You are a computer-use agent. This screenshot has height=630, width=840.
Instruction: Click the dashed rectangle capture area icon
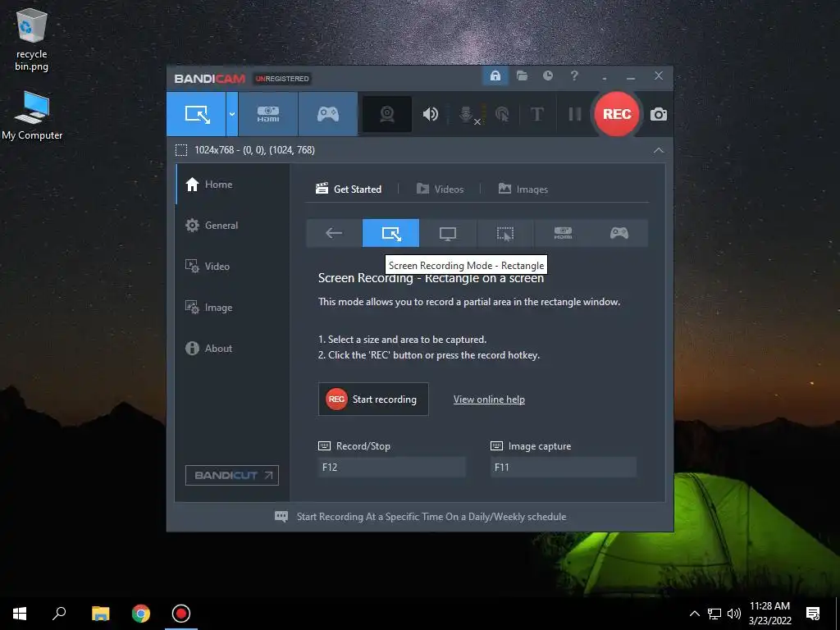[x=181, y=150]
